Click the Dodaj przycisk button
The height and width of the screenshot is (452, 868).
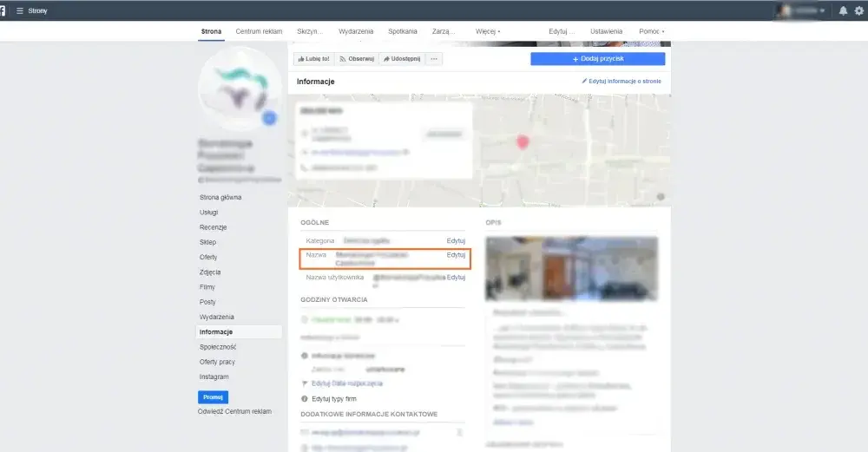click(x=598, y=59)
